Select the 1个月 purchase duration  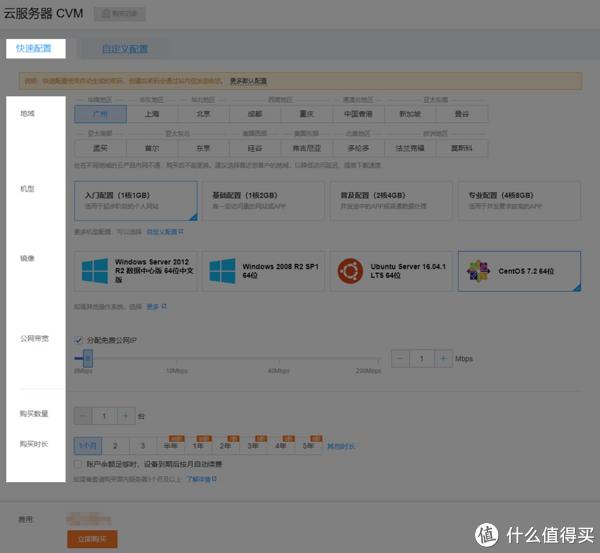point(88,446)
